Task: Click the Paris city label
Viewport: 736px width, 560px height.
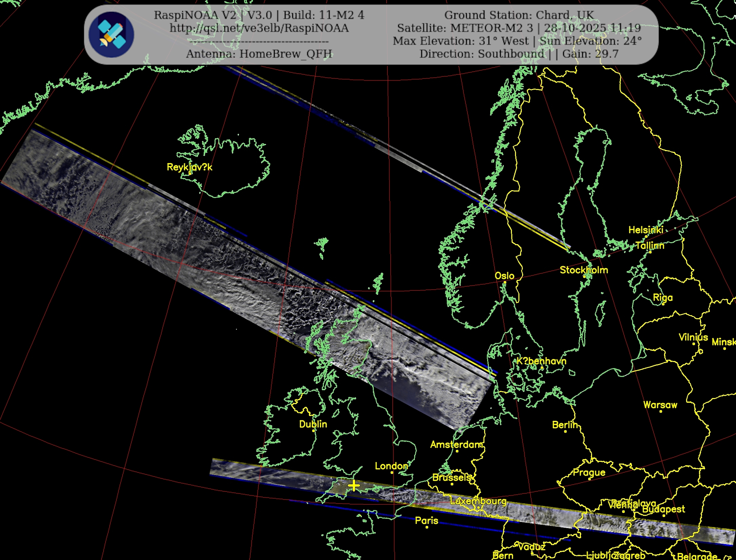Action: [x=426, y=521]
